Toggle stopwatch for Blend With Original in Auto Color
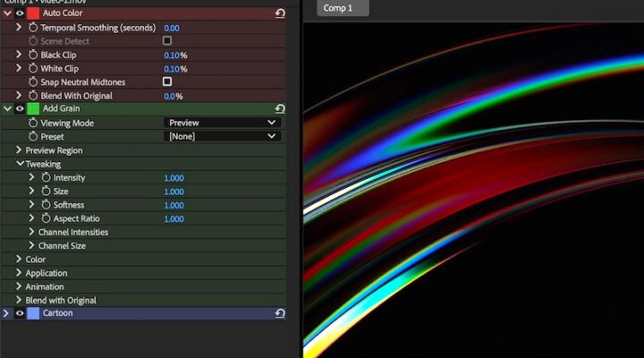The height and width of the screenshot is (358, 644). pyautogui.click(x=33, y=96)
